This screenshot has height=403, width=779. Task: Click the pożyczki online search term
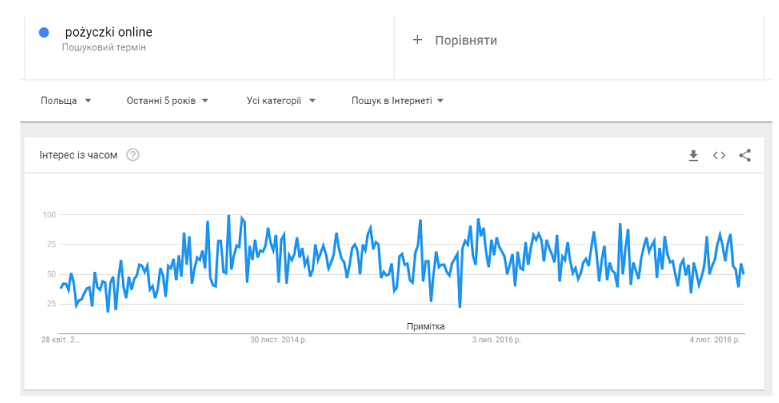coord(108,32)
